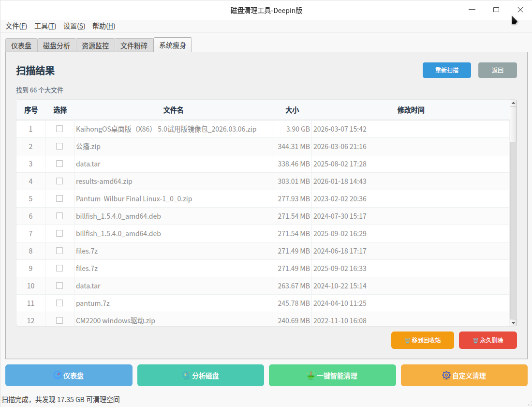The width and height of the screenshot is (532, 407).
Task: Open the 文件(F) menu
Action: 16,26
